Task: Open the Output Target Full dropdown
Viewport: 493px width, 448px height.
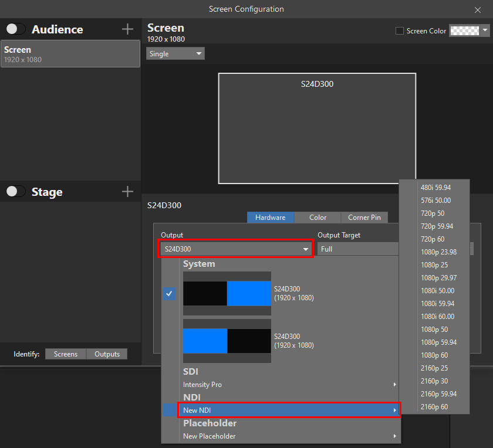Action: (x=358, y=249)
